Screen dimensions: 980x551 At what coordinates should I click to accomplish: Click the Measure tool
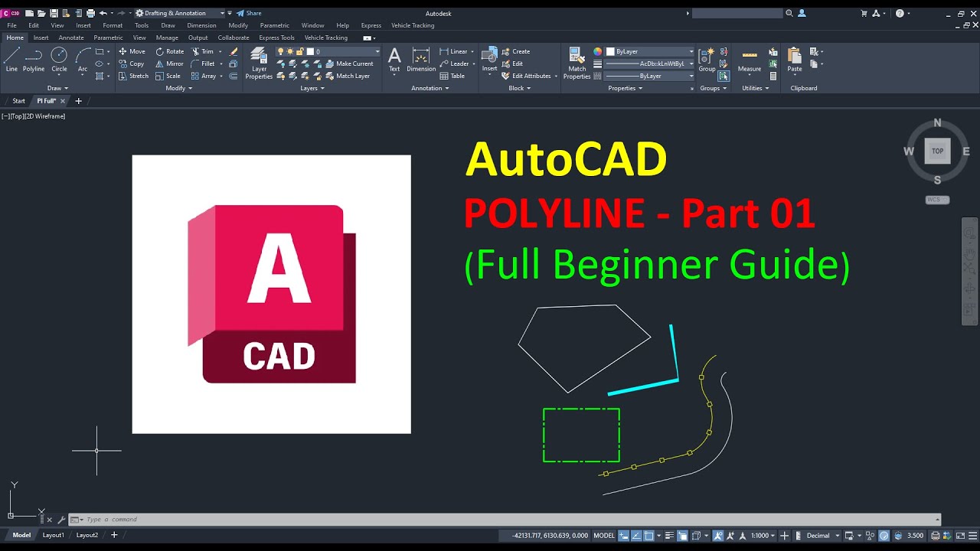(x=750, y=61)
